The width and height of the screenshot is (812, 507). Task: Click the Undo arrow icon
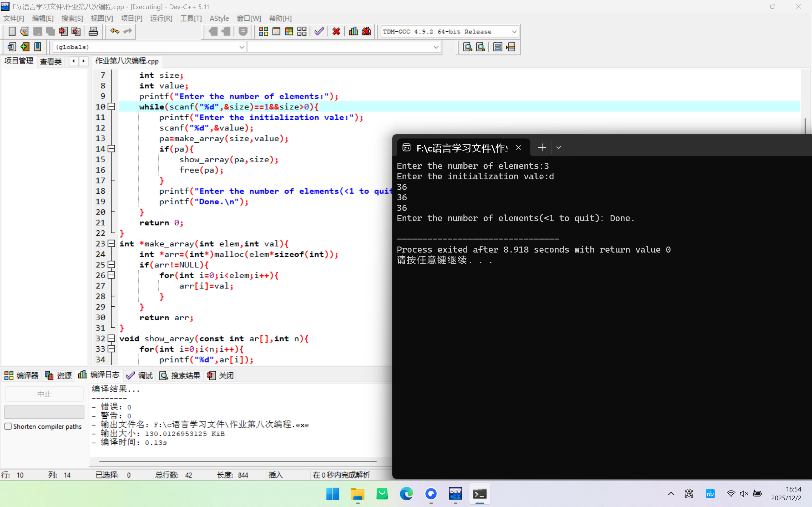pyautogui.click(x=115, y=31)
